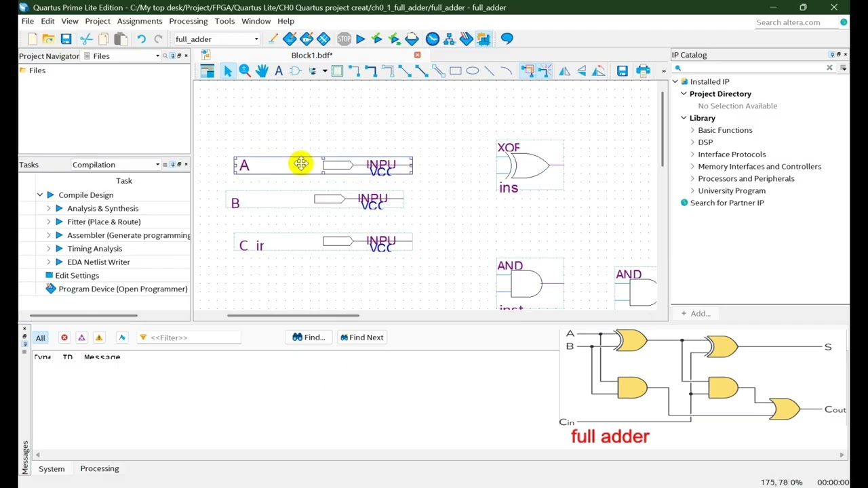Click the Tasks panel horizontal scrollbar
The width and height of the screenshot is (868, 488).
point(84,315)
